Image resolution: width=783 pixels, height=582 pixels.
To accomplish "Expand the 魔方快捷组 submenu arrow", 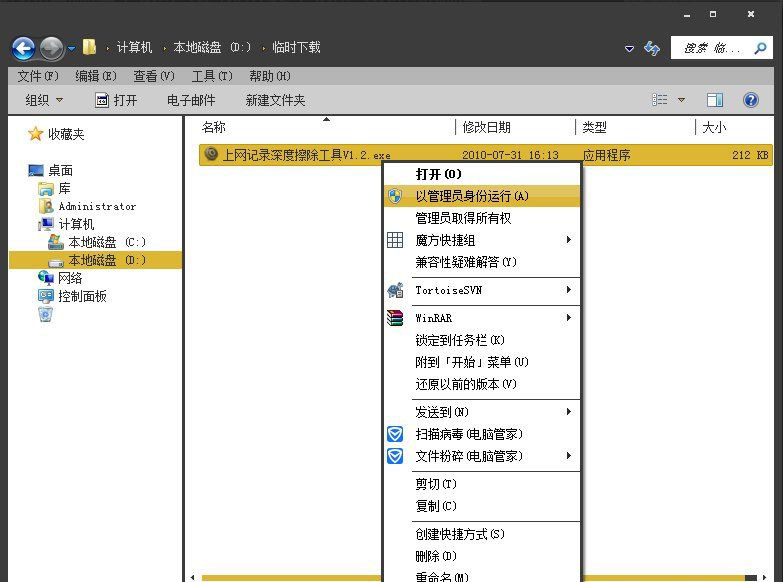I will point(568,240).
